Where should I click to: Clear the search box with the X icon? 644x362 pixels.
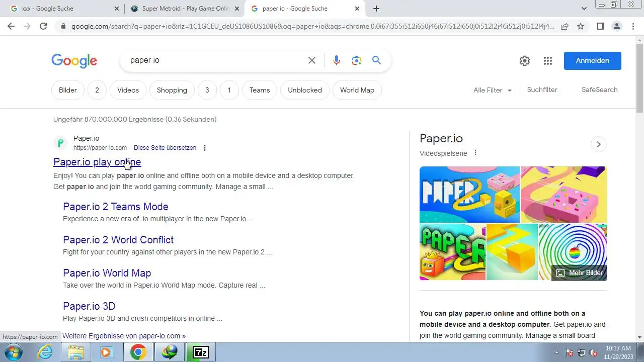click(312, 60)
